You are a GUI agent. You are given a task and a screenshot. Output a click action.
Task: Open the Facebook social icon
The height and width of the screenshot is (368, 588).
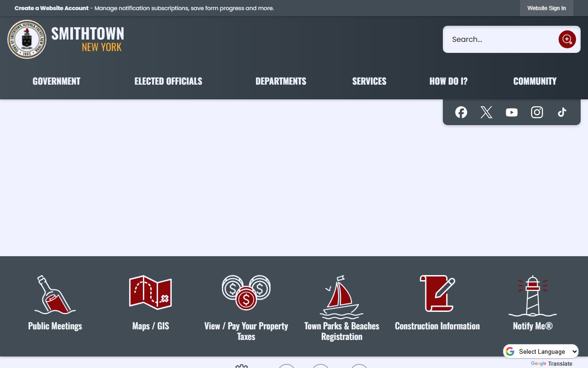pyautogui.click(x=461, y=112)
